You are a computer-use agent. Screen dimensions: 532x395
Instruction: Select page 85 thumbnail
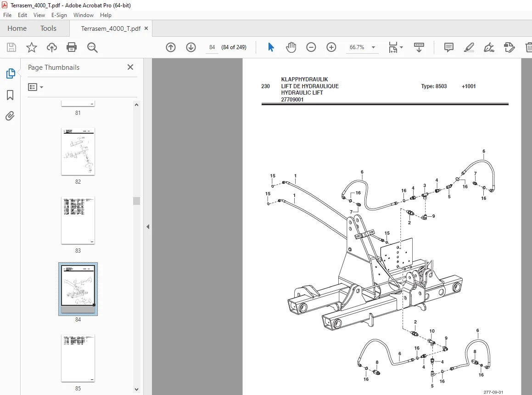tap(78, 358)
